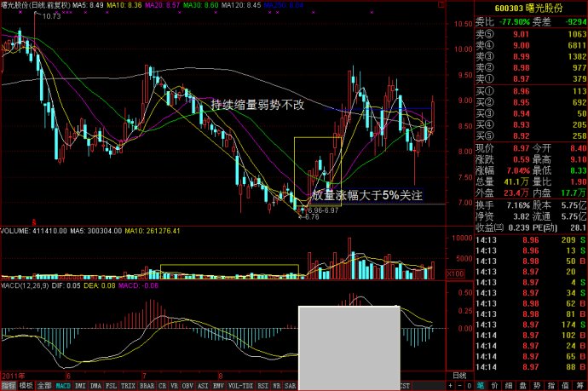Click the DEA: 0.08 value
588x391 pixels.
100,285
